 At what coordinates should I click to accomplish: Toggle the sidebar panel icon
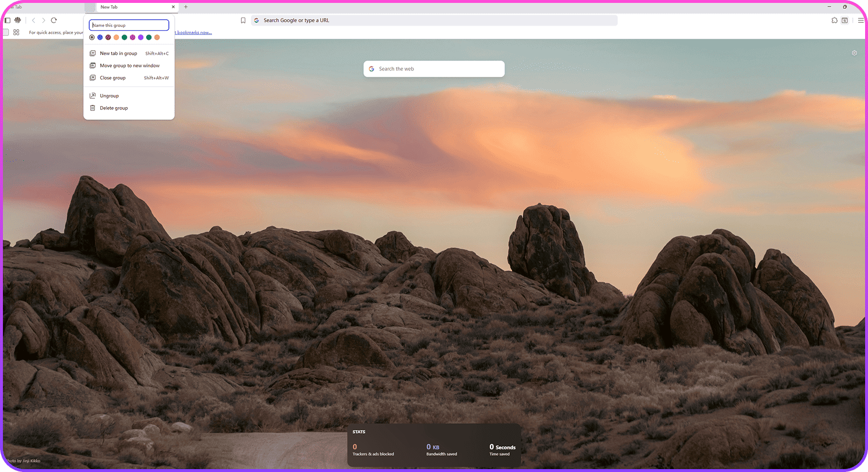pos(8,20)
